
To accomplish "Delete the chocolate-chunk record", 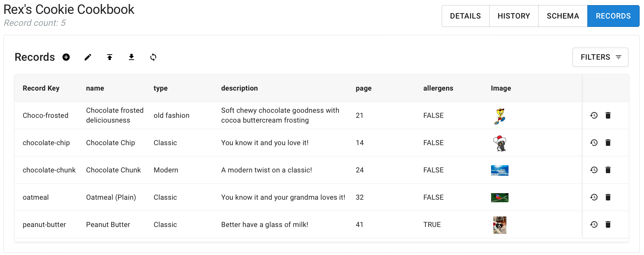I will pyautogui.click(x=608, y=170).
